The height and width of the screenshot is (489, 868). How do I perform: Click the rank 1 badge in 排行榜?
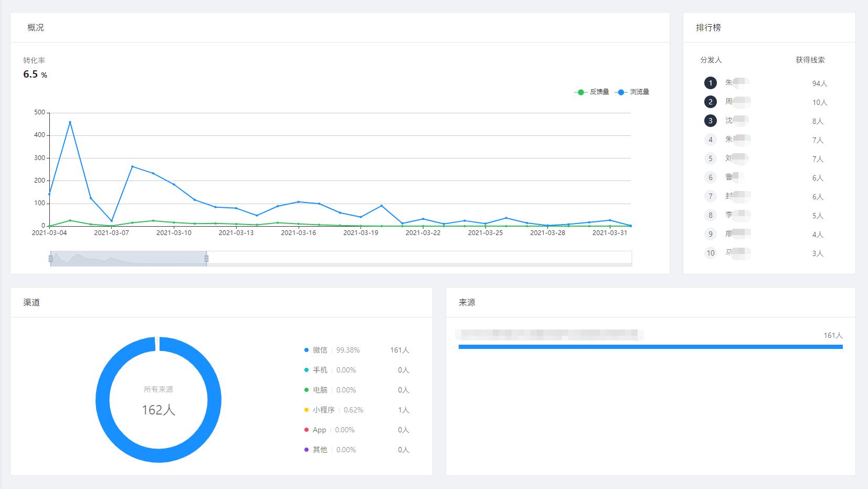pos(710,83)
